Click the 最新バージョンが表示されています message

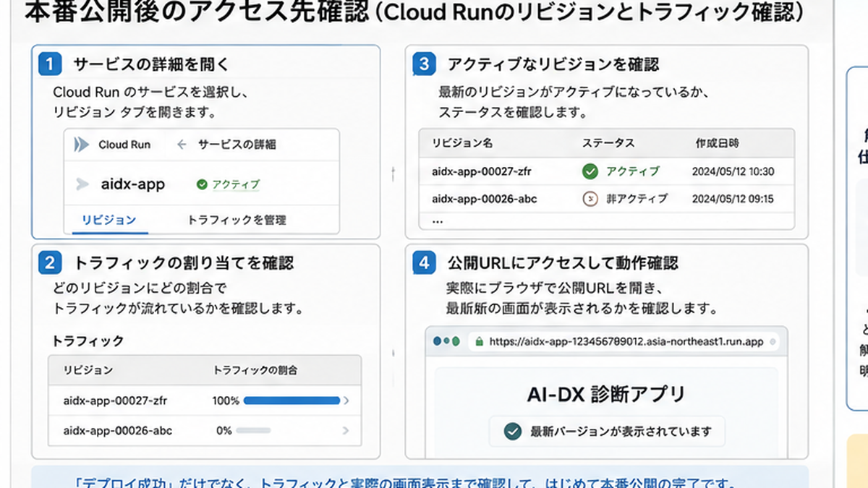pos(621,432)
